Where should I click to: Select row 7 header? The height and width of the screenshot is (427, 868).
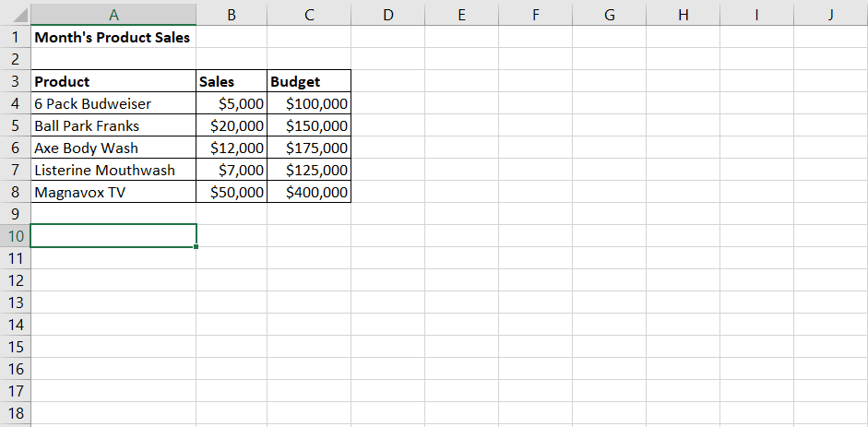pyautogui.click(x=16, y=170)
